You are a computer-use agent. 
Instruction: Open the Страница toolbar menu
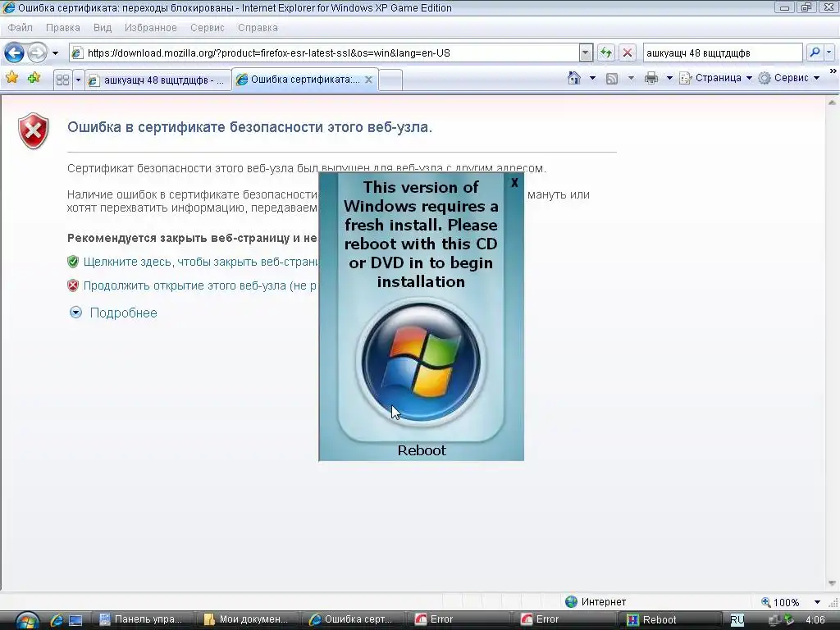[715, 78]
